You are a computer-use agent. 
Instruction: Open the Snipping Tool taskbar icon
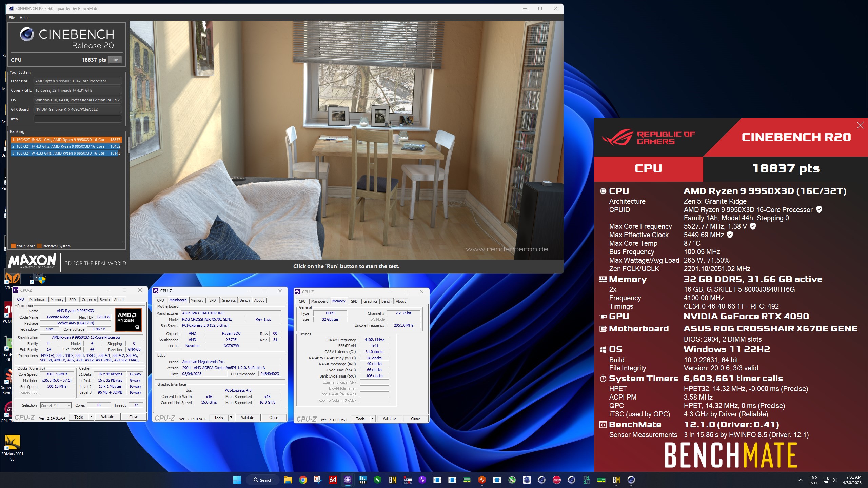[x=318, y=480]
